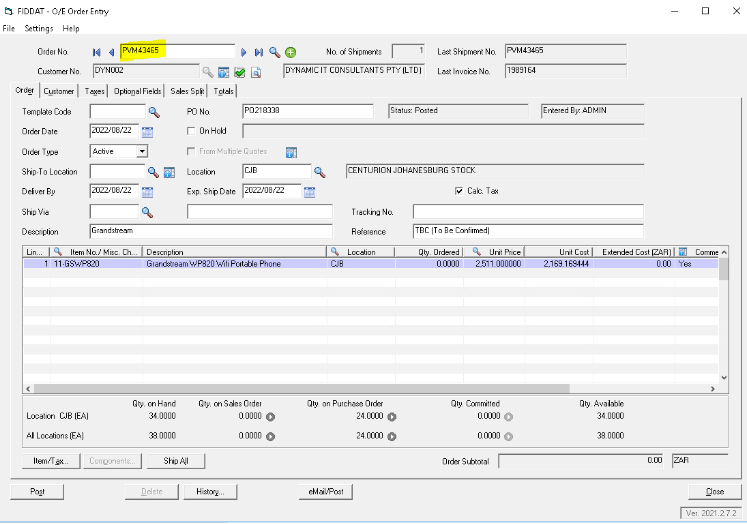Switch to the Totals tab

coord(224,91)
